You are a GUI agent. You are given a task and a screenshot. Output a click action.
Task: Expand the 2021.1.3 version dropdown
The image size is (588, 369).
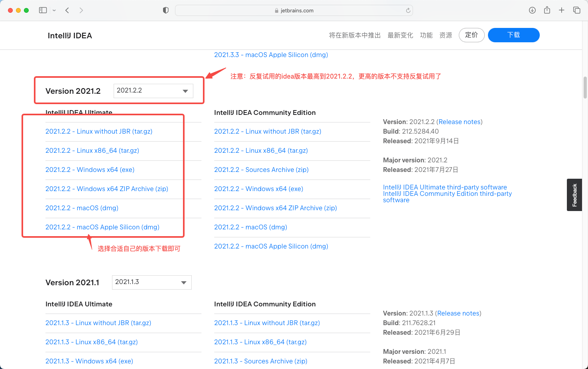(x=152, y=282)
